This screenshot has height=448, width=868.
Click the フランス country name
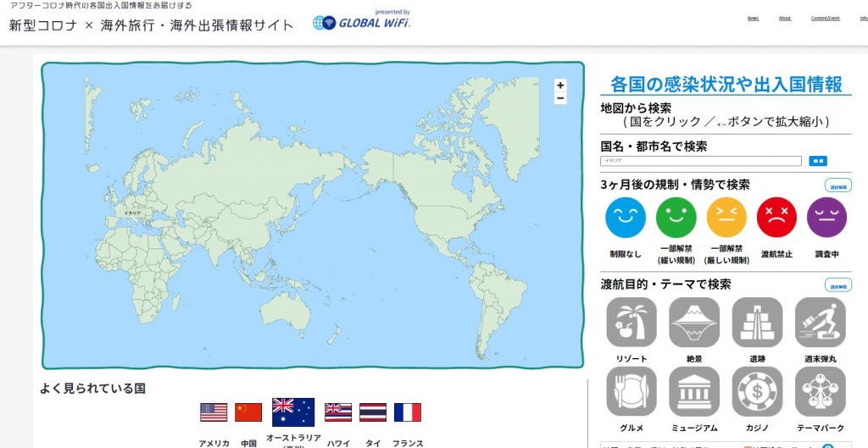click(x=408, y=443)
